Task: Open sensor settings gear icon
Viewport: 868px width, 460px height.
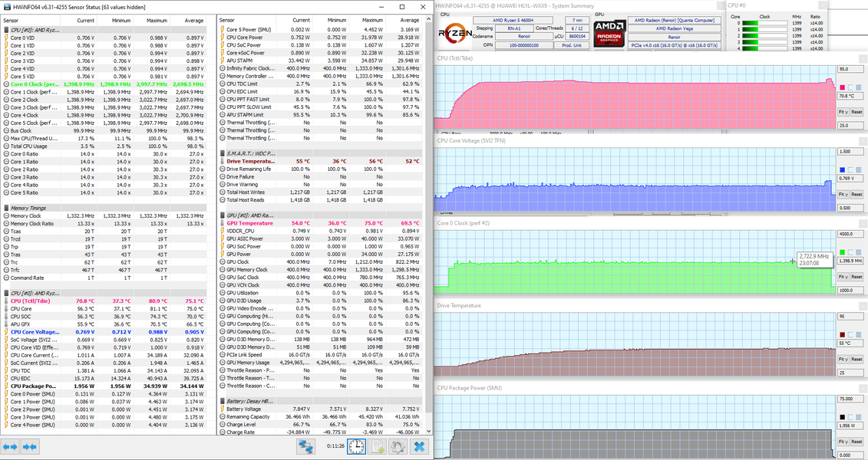Action: coord(398,446)
